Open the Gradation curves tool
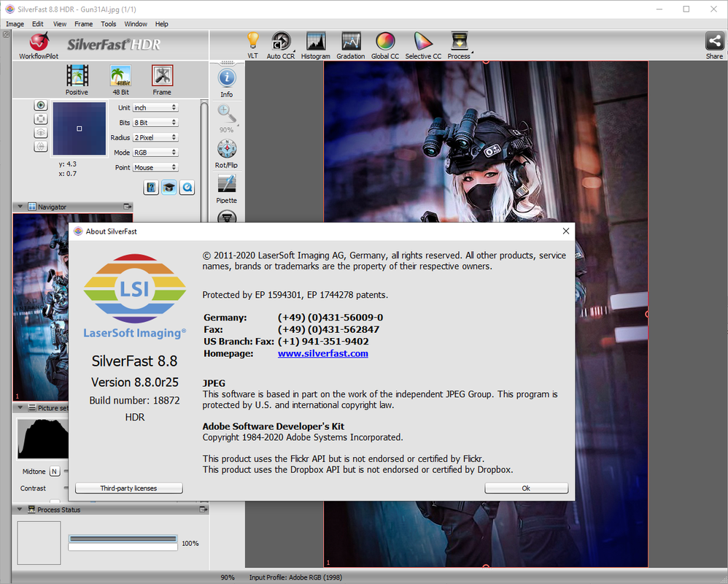Screen dimensions: 728x584 click(x=351, y=45)
